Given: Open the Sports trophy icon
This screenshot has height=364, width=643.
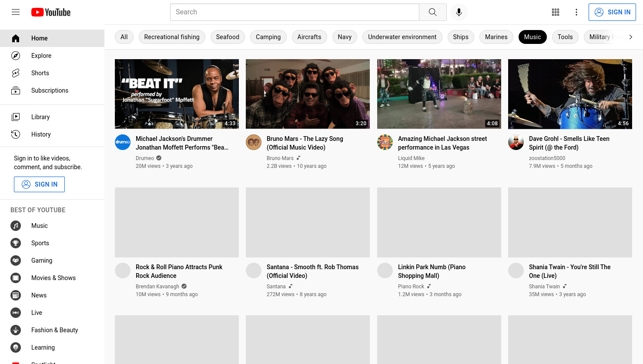Looking at the screenshot, I should [16, 243].
